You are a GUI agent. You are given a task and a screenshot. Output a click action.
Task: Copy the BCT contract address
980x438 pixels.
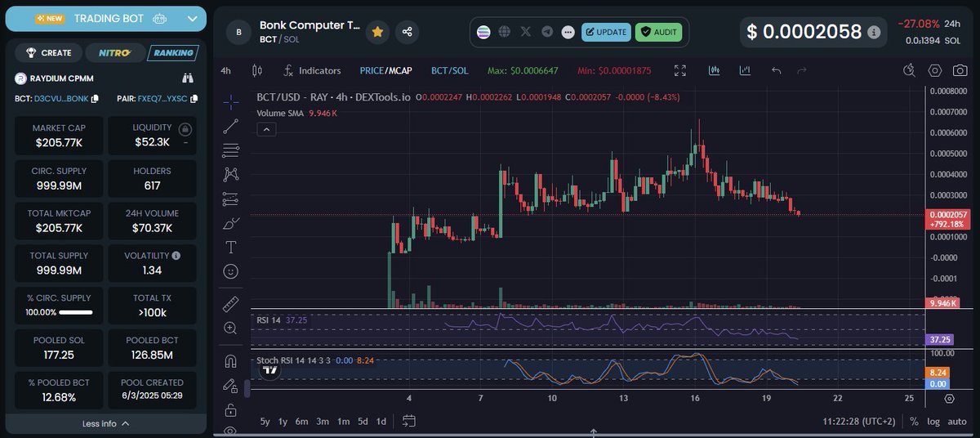(x=95, y=99)
